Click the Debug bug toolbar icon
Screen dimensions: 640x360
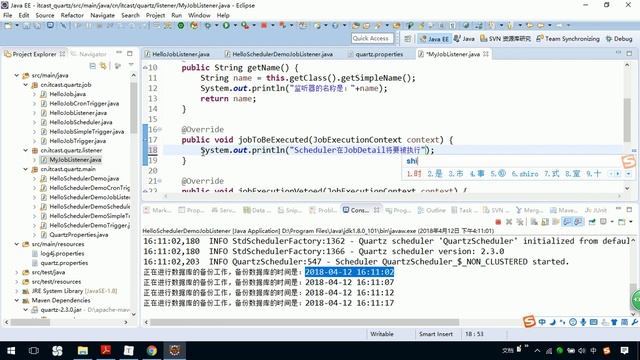pyautogui.click(x=208, y=25)
